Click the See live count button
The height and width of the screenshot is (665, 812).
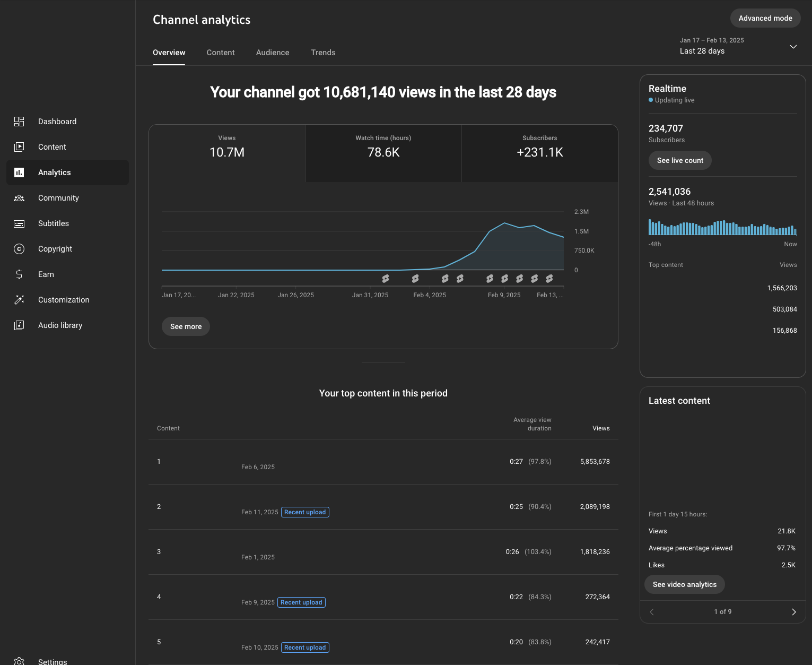pos(680,160)
